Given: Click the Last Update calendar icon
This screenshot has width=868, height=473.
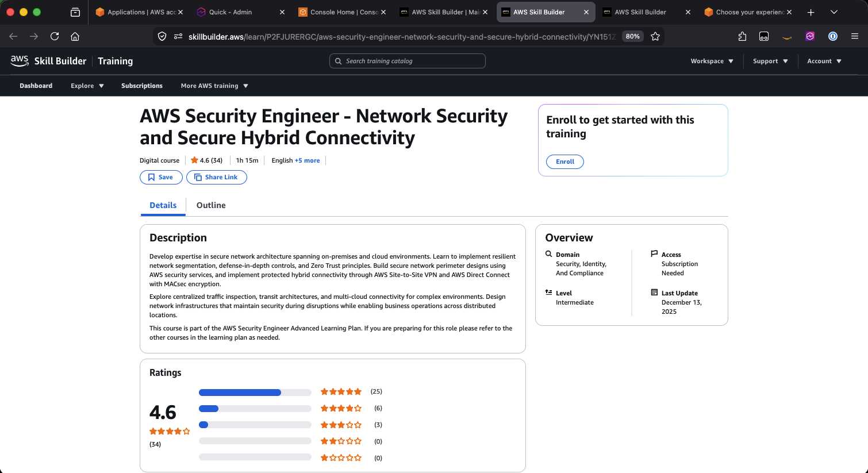Looking at the screenshot, I should (654, 292).
